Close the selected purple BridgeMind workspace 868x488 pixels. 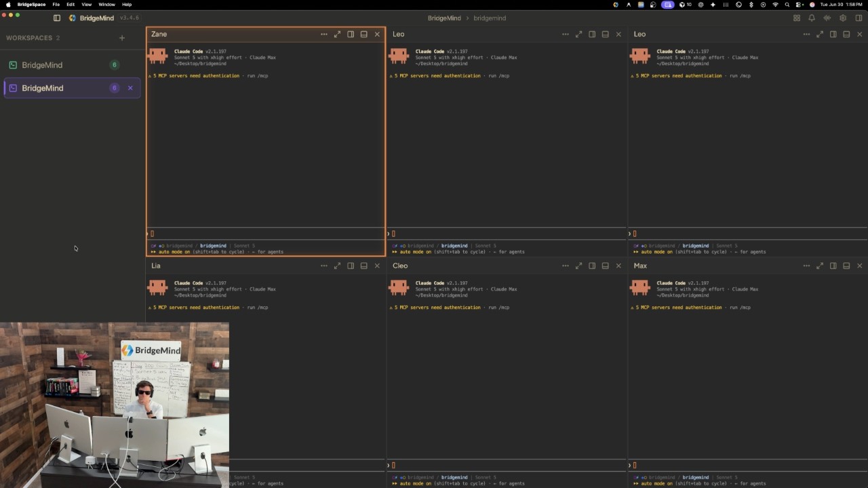pos(130,88)
